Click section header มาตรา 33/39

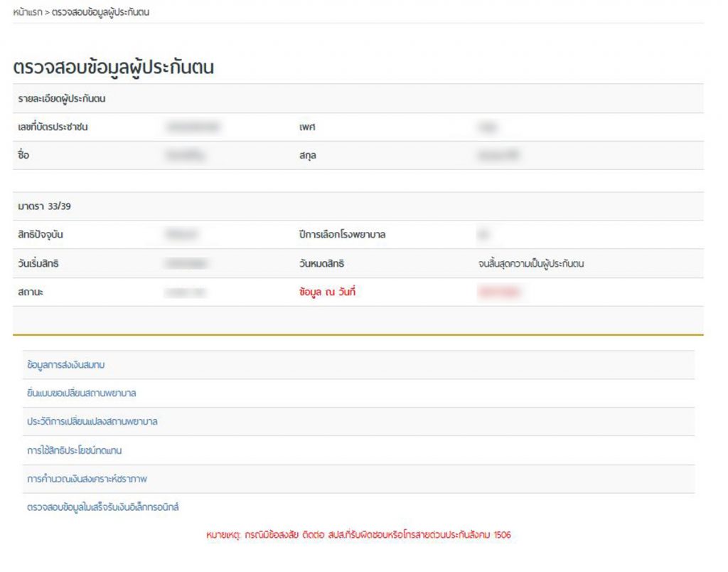45,206
